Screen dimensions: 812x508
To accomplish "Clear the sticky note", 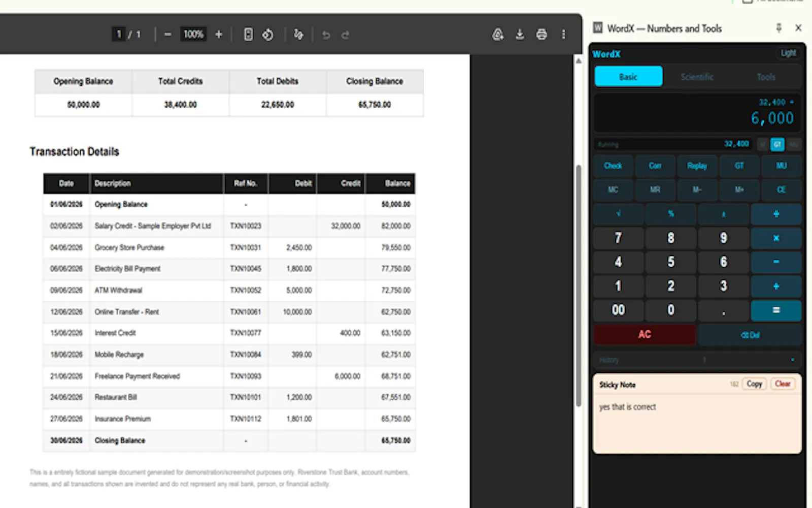I will pos(783,384).
